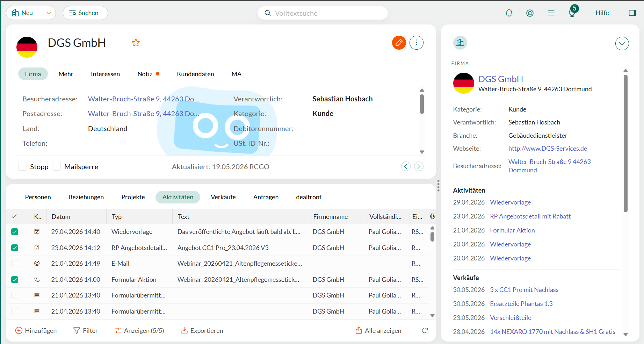644x344 pixels.
Task: Click the select-all checkmark column header
Action: 14,216
